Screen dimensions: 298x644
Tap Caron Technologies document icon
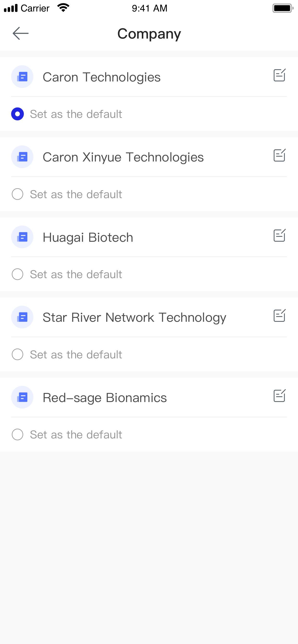pyautogui.click(x=22, y=77)
